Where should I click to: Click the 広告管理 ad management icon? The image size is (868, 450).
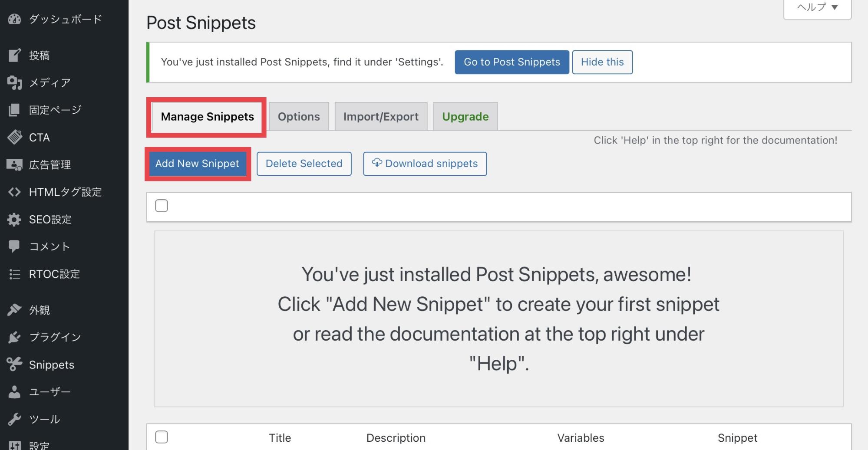[x=14, y=164]
